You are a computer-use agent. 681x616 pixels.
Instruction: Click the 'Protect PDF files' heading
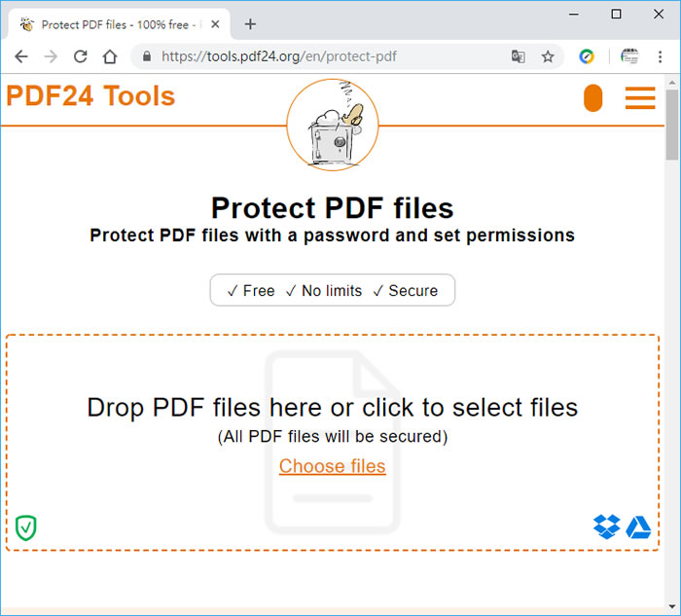(333, 207)
